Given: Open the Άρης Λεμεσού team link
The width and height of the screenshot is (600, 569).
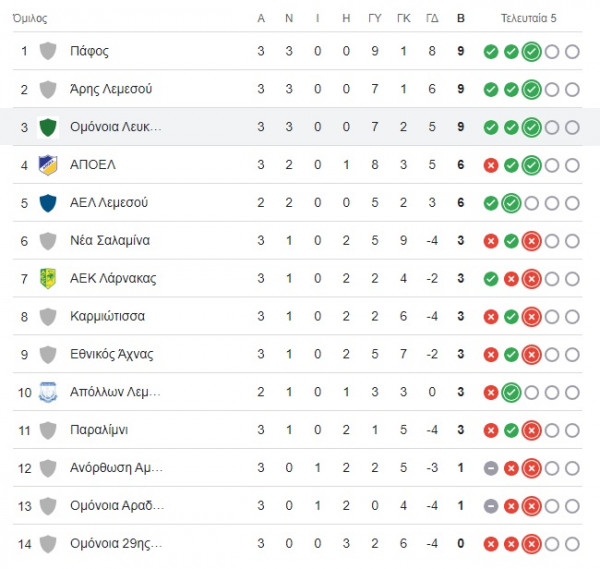Looking at the screenshot, I should (111, 89).
